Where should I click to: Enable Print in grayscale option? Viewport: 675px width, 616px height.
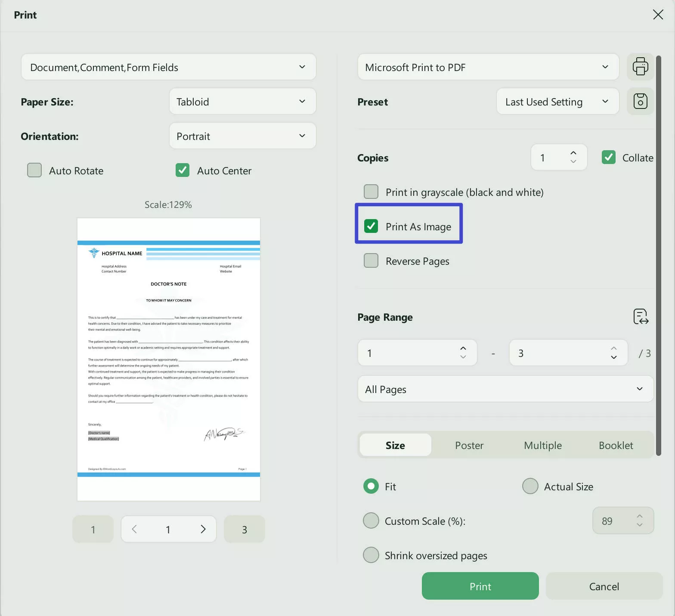pyautogui.click(x=371, y=192)
